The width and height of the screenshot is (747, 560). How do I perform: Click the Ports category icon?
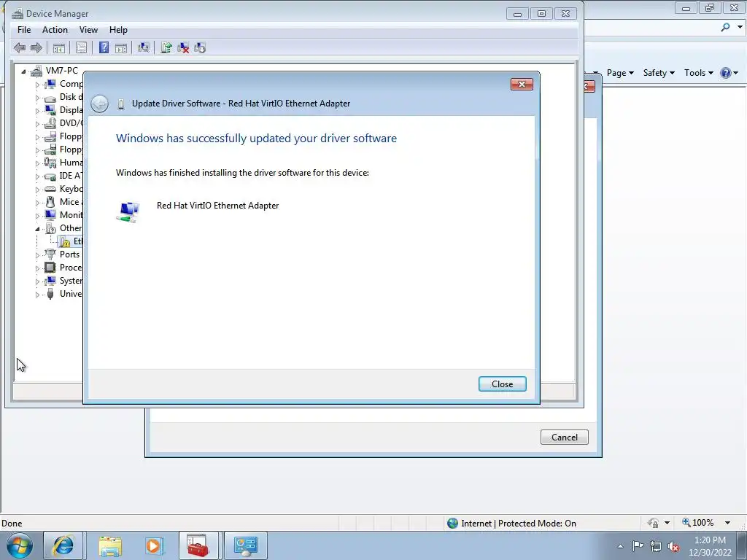50,254
